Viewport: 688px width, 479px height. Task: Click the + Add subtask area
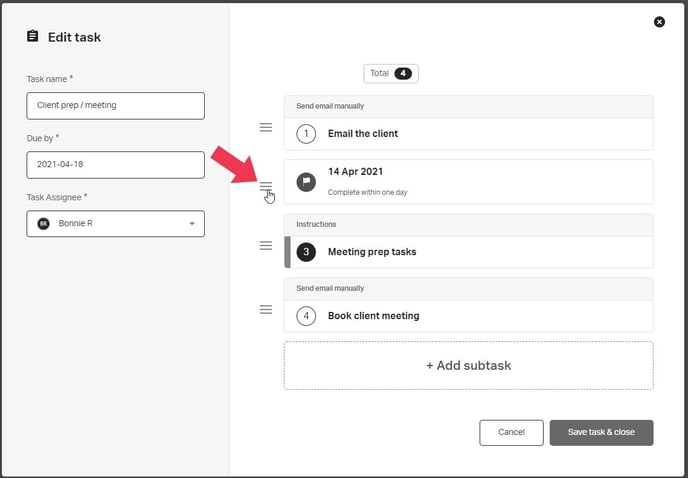pyautogui.click(x=468, y=366)
